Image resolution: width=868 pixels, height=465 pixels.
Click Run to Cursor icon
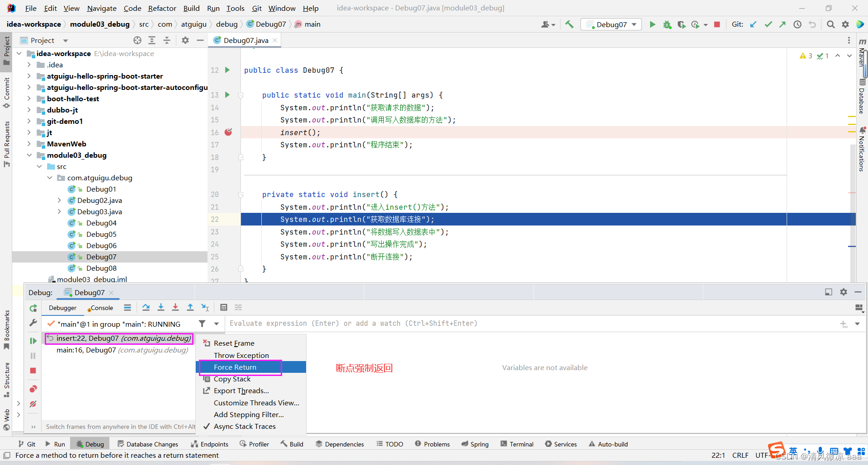(x=205, y=307)
